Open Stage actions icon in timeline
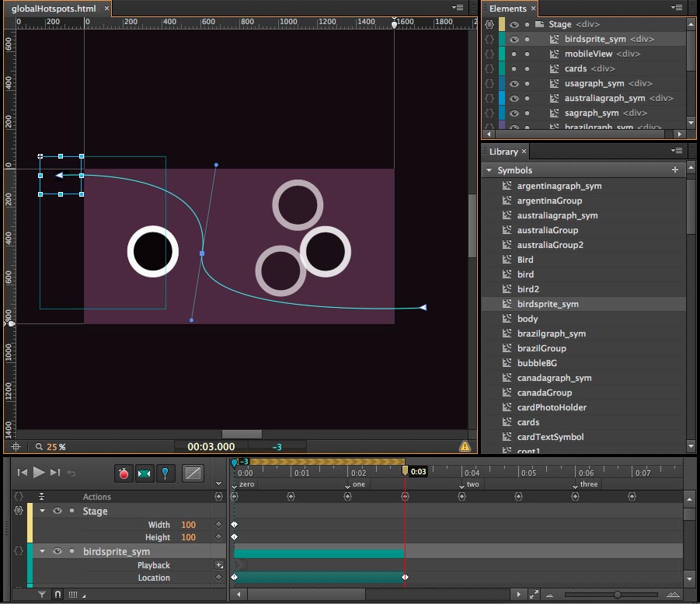 click(x=19, y=510)
